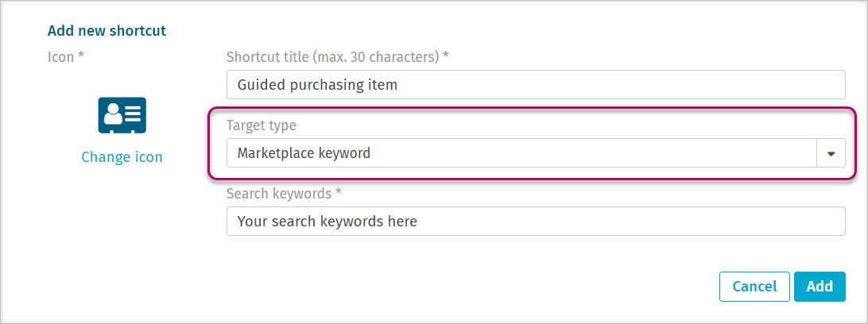Click the 'Guided purchasing item' text

coord(317,85)
